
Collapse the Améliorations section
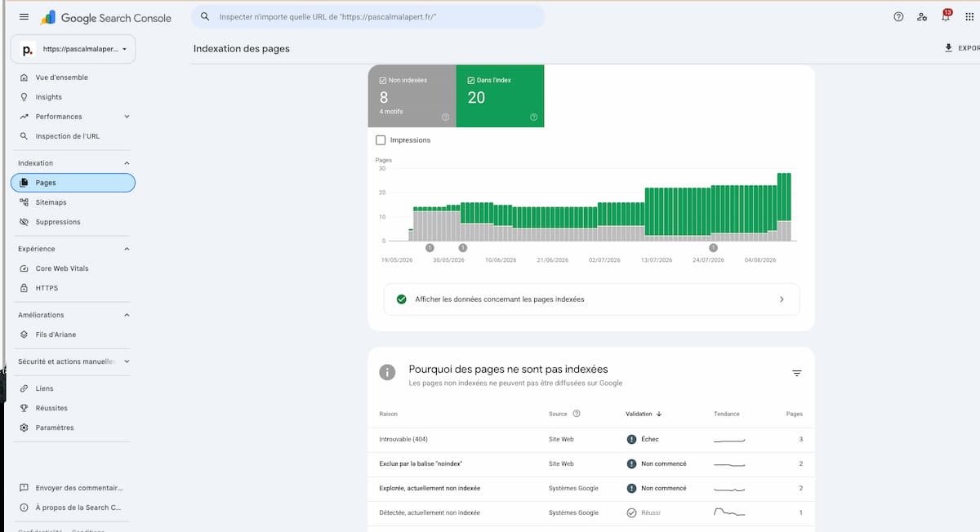click(x=127, y=315)
